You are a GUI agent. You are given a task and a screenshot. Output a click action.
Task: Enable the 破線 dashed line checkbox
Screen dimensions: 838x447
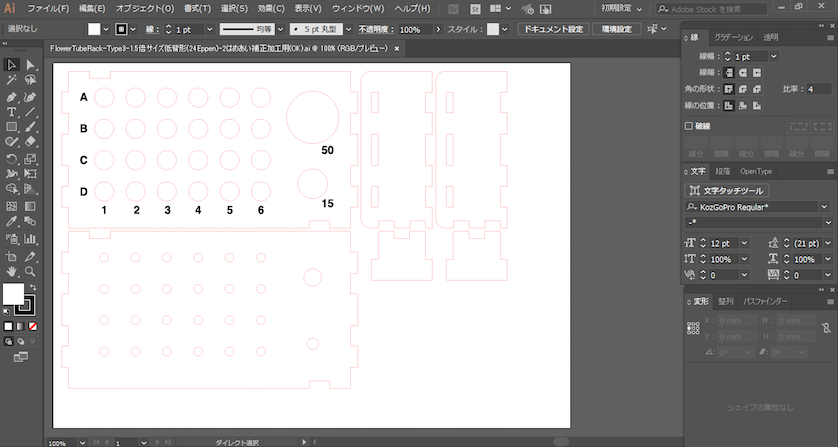688,126
